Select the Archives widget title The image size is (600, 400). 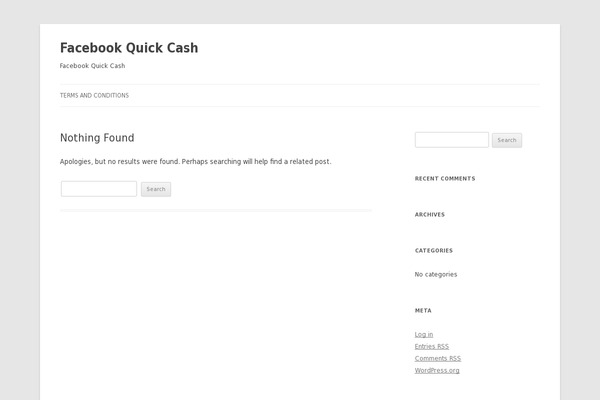click(x=430, y=214)
